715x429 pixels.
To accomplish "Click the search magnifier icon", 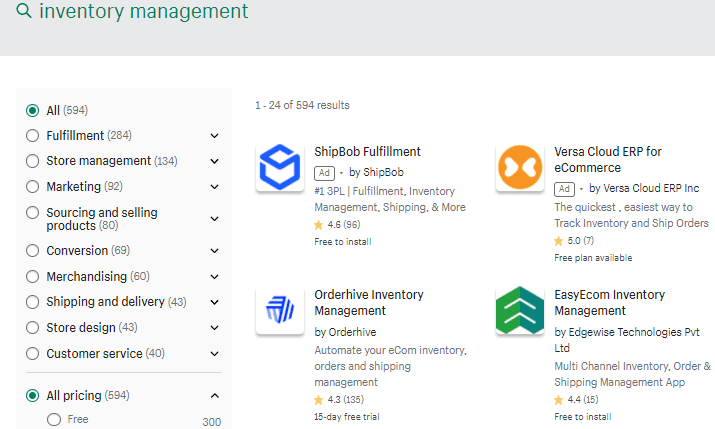I will (24, 10).
